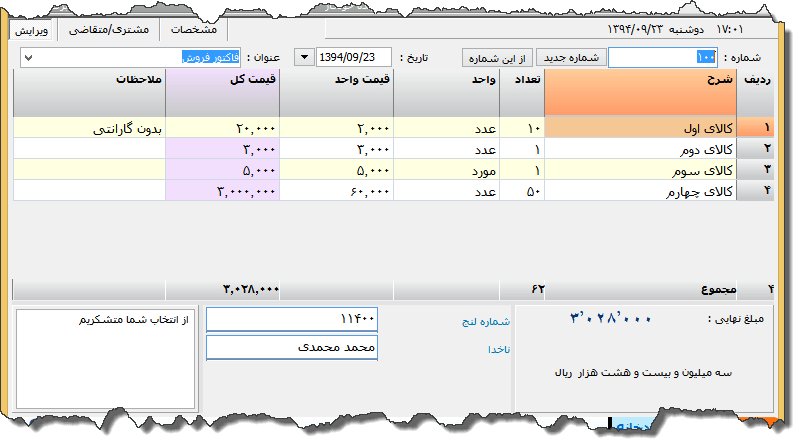Click the field containing ۱۱۴۰۰
The width and height of the screenshot is (793, 439).
[291, 318]
